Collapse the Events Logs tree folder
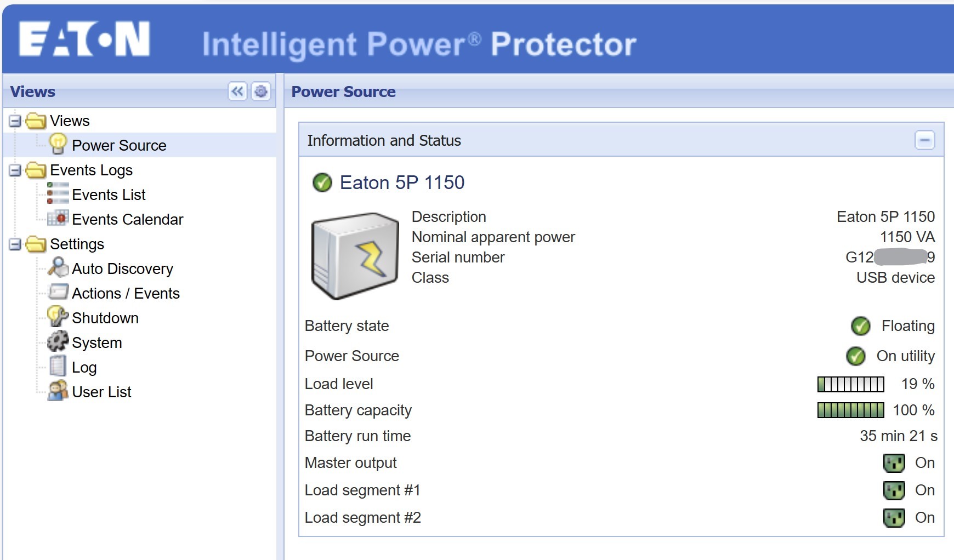The width and height of the screenshot is (954, 560). pos(15,170)
